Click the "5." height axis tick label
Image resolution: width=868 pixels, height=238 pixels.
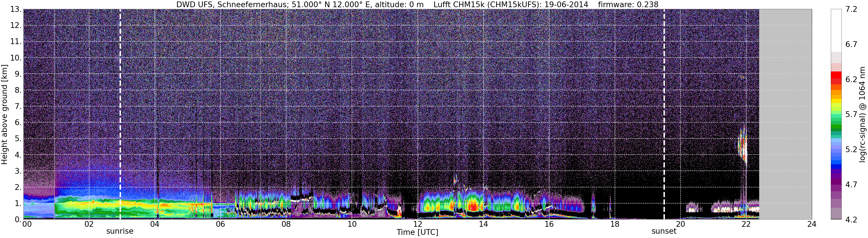[x=18, y=139]
